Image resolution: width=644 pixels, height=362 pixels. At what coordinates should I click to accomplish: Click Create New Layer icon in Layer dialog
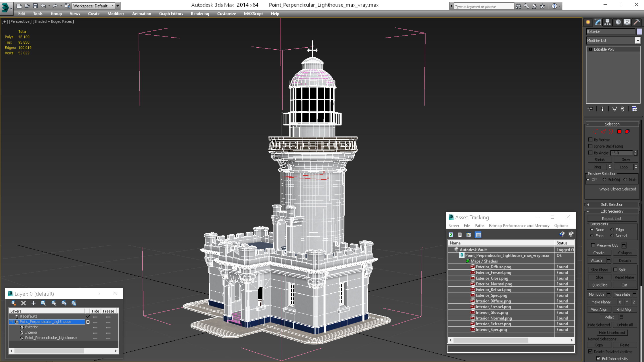(x=13, y=303)
